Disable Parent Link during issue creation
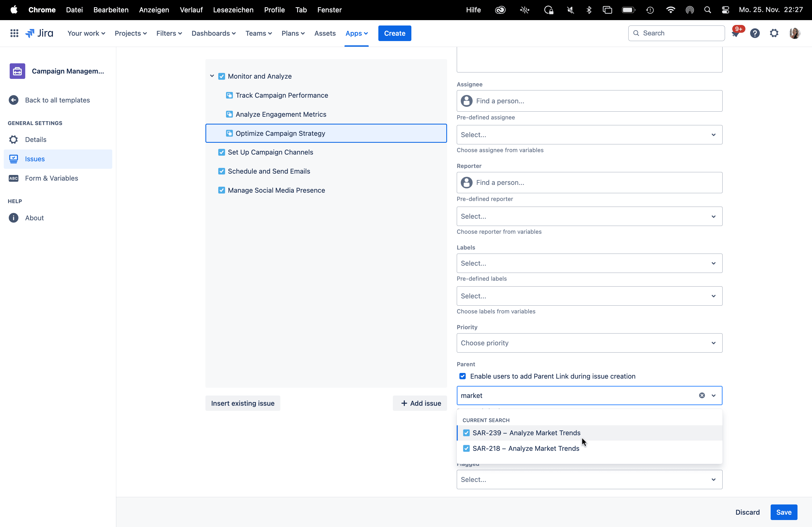 pos(462,376)
